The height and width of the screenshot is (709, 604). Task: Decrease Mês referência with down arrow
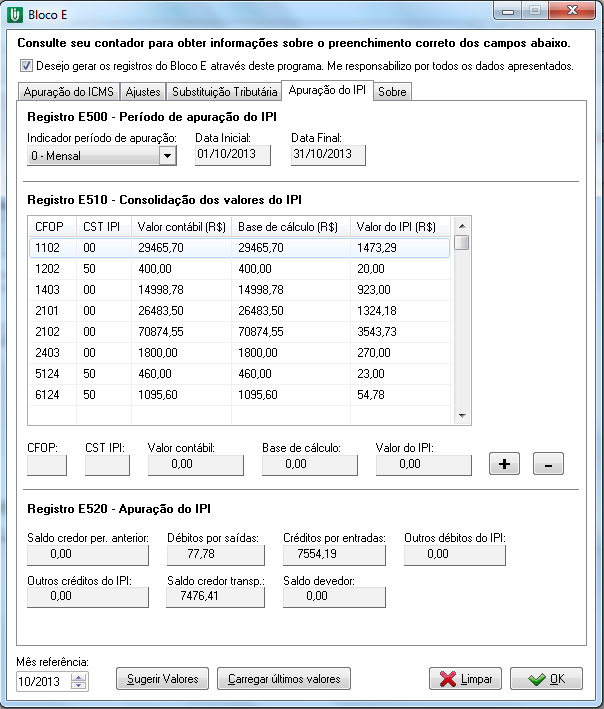coord(80,685)
